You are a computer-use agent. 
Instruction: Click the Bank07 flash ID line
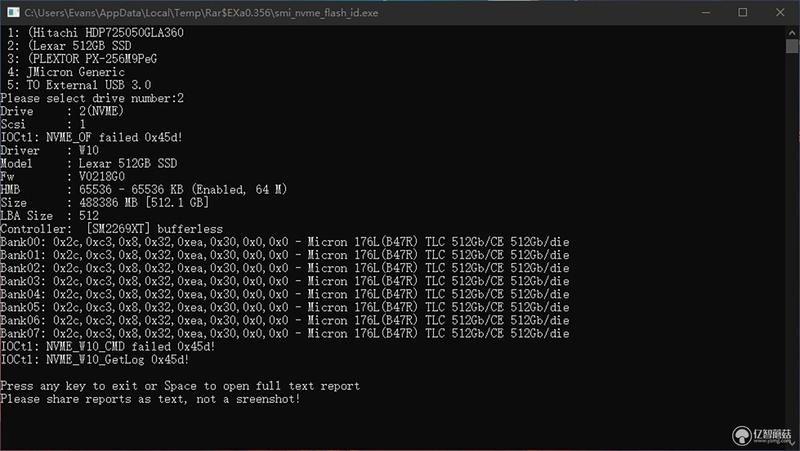tap(285, 334)
